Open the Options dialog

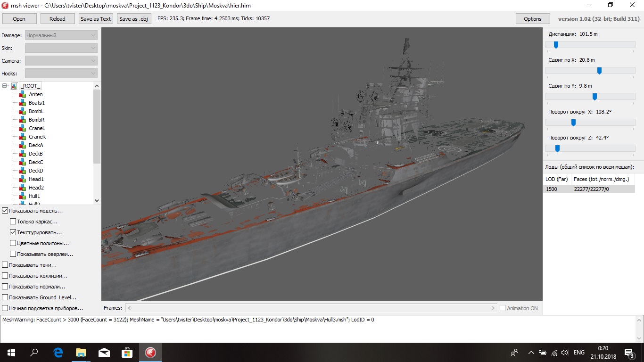533,19
